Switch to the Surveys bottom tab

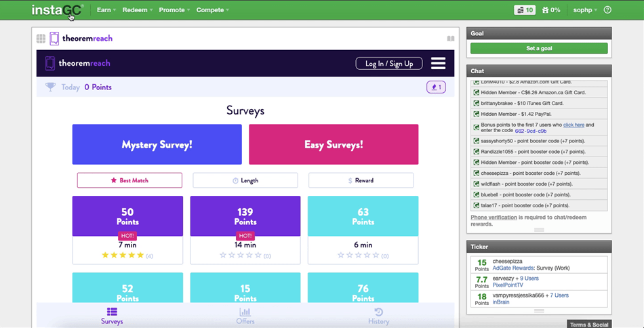pyautogui.click(x=112, y=316)
